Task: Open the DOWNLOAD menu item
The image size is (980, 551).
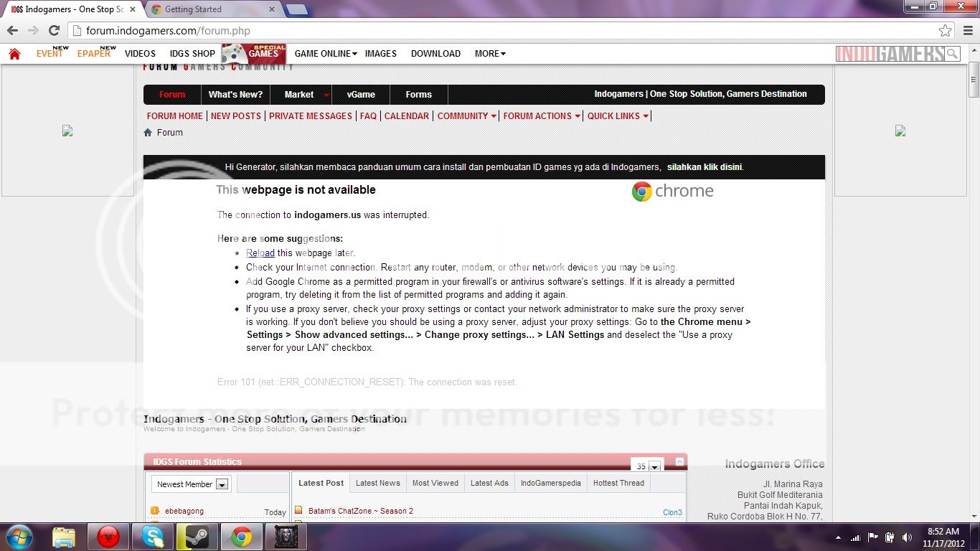Action: tap(435, 54)
